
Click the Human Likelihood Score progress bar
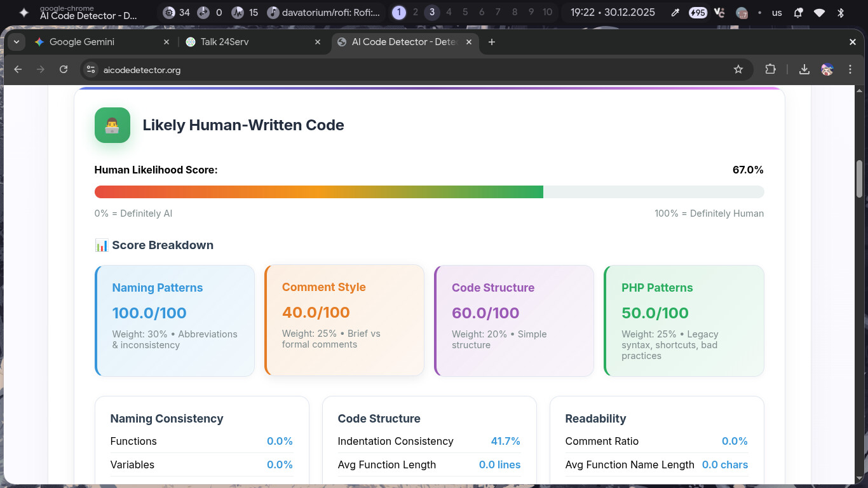[x=429, y=192]
